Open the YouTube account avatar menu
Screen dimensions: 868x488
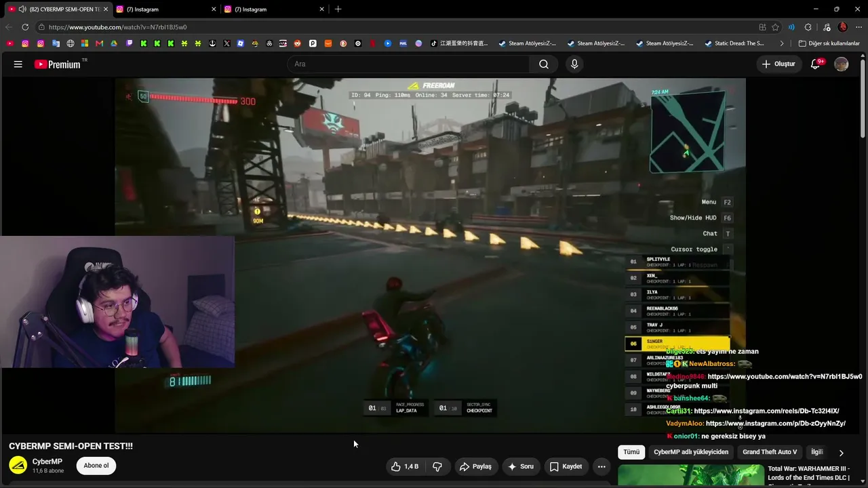click(842, 64)
